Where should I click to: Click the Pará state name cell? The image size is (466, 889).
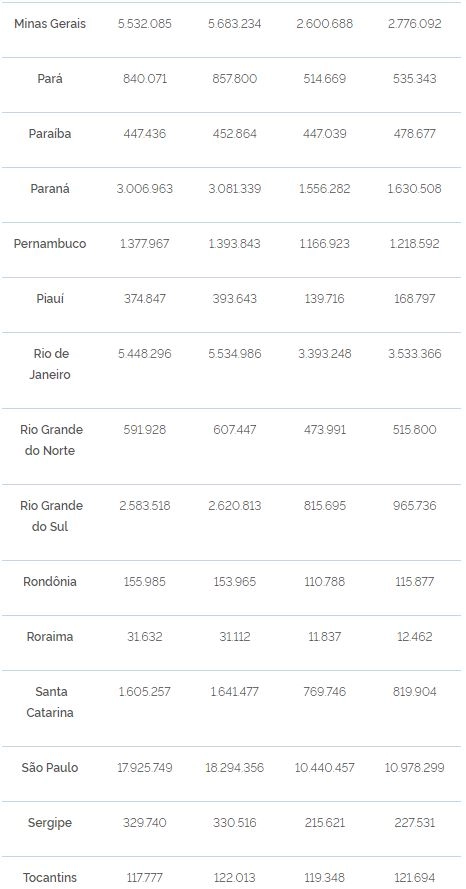[50, 79]
